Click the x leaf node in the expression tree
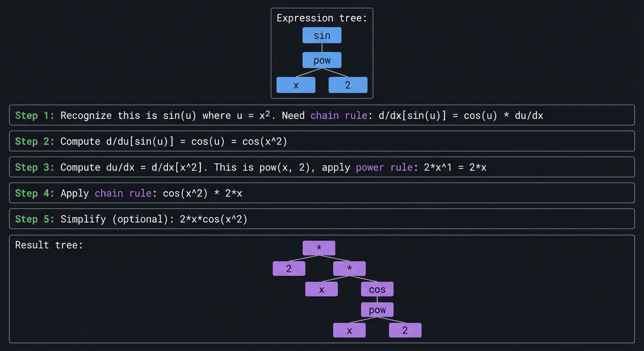 point(295,85)
